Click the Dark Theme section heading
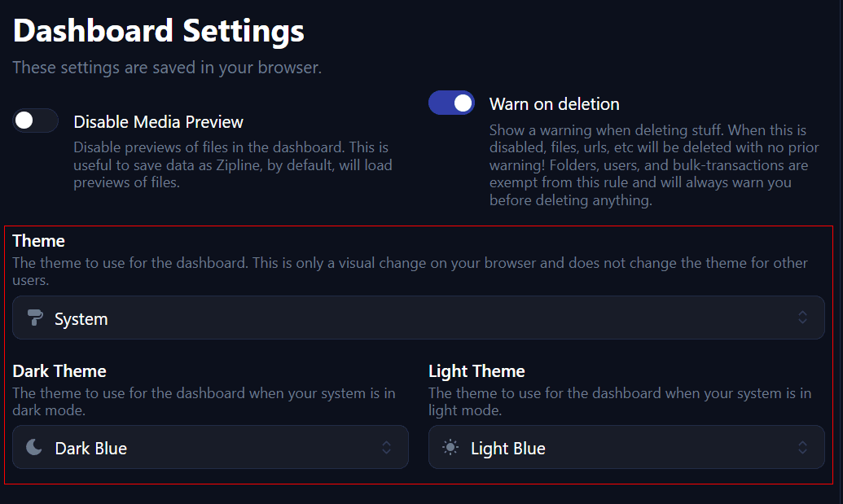Screen dimensions: 843x504 click(x=59, y=370)
